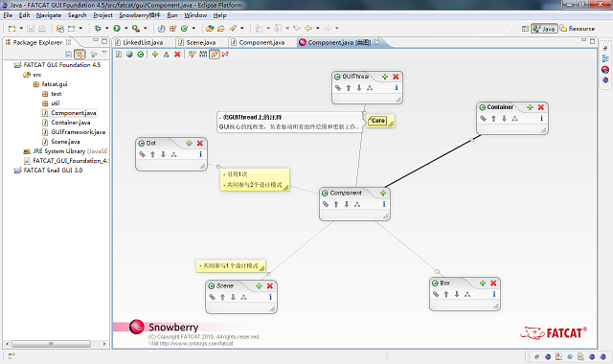
Task: Switch to the Resource perspective
Action: click(578, 29)
